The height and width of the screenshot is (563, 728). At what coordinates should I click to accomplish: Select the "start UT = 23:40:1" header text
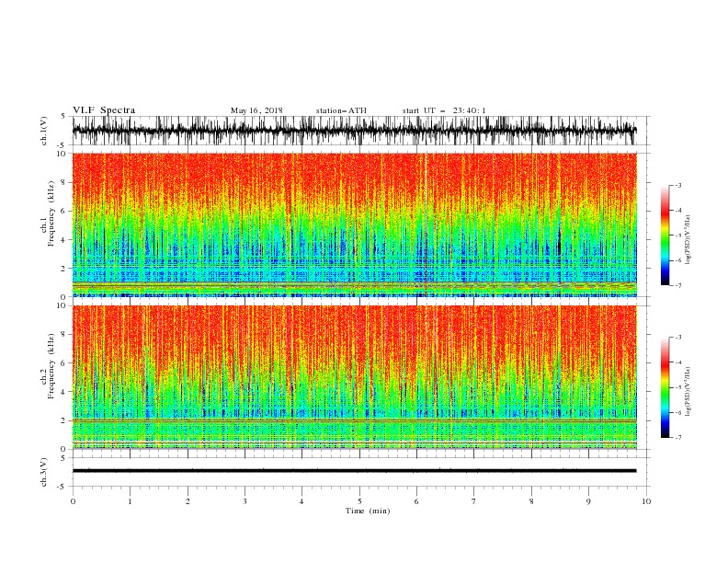click(x=444, y=110)
